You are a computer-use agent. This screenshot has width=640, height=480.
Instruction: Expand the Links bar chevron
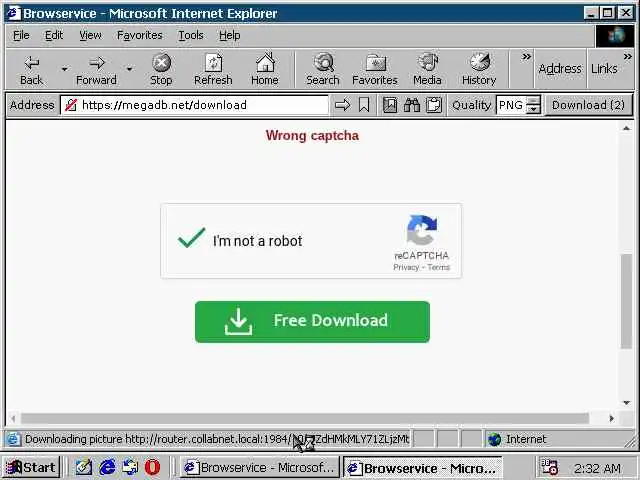click(x=628, y=57)
